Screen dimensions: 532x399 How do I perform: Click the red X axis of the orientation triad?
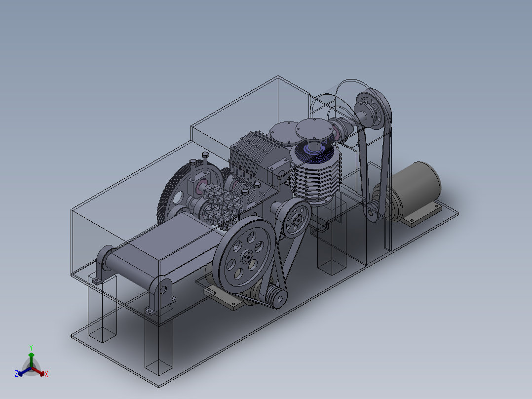(39, 371)
